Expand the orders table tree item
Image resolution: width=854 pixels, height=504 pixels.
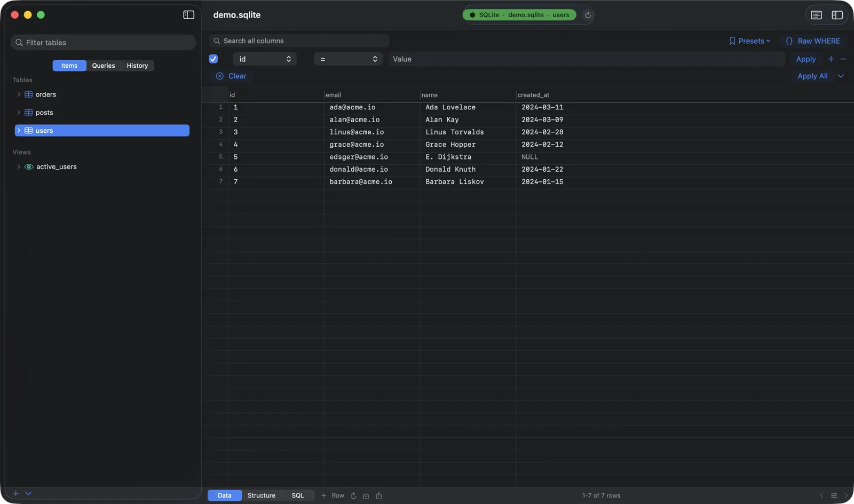pyautogui.click(x=19, y=94)
